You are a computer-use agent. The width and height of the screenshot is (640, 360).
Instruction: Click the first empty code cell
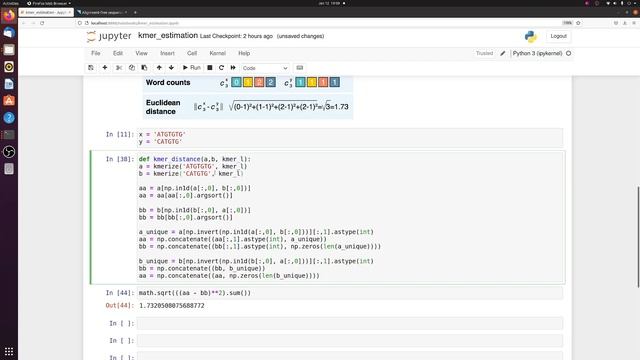pyautogui.click(x=350, y=323)
